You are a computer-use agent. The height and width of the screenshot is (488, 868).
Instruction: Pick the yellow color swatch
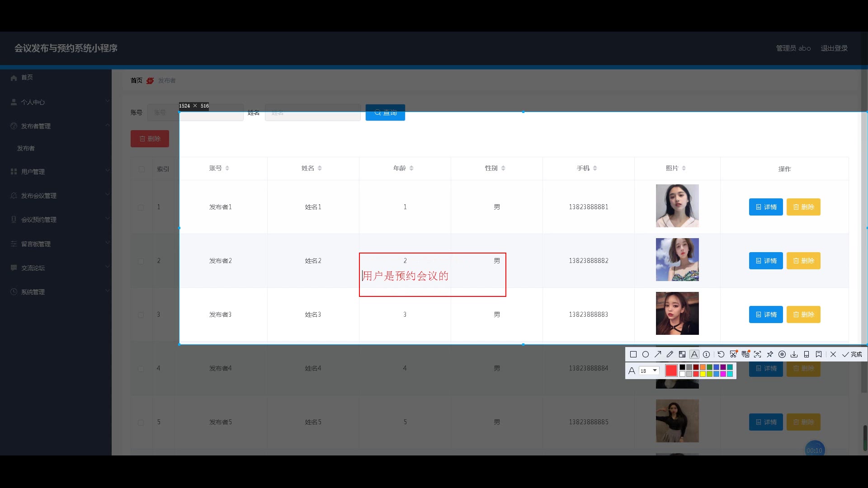click(x=703, y=374)
